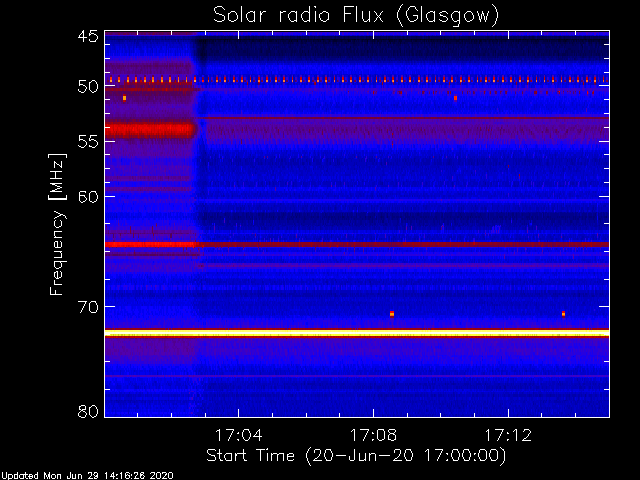Click the intense red burst patch near 54 MHz
Viewport: 640px width, 480px height.
pyautogui.click(x=151, y=130)
